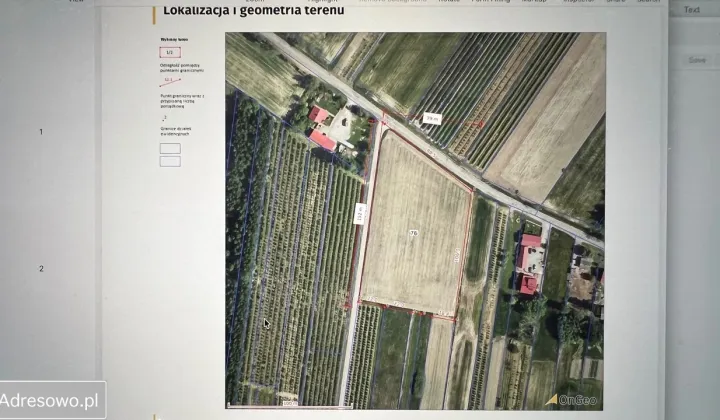
Task: Click the heading 'Lokalizacja i geometria terenu'
Action: [253, 10]
